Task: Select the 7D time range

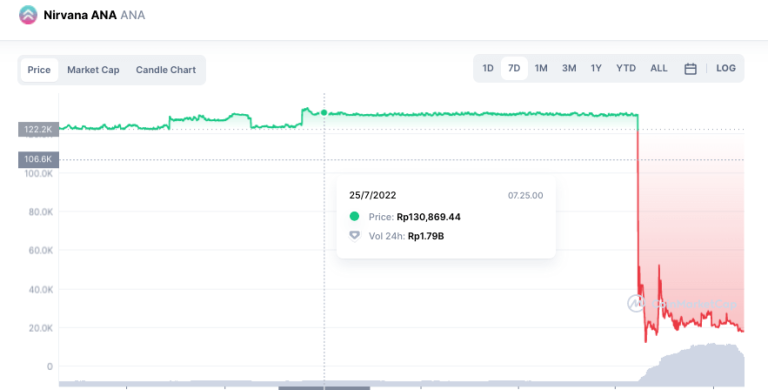Action: pos(514,68)
